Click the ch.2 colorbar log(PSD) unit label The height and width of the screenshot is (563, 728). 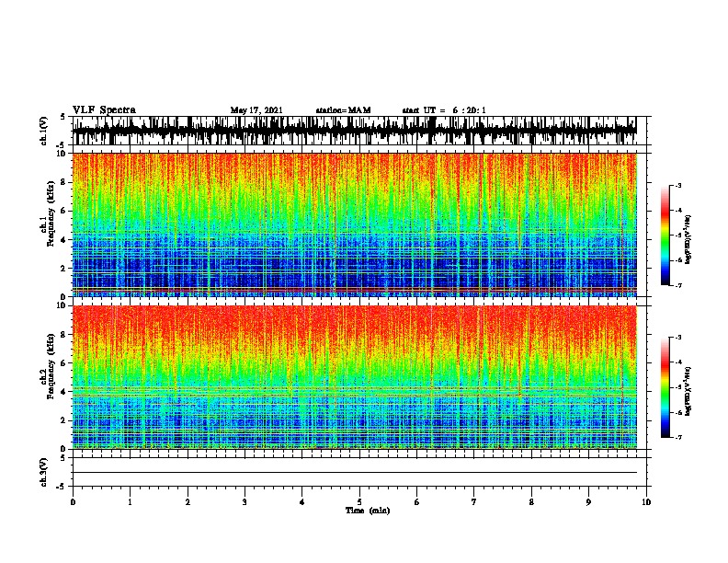tap(688, 392)
